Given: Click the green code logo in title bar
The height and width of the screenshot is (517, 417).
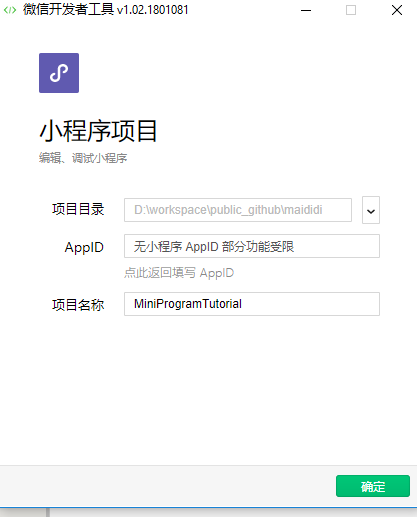Looking at the screenshot, I should (10, 10).
